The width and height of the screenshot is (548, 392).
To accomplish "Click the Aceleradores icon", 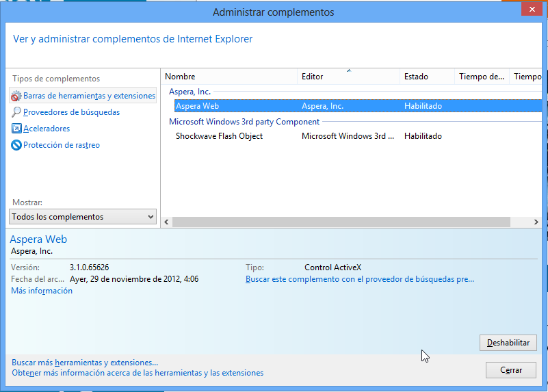I will tap(16, 129).
